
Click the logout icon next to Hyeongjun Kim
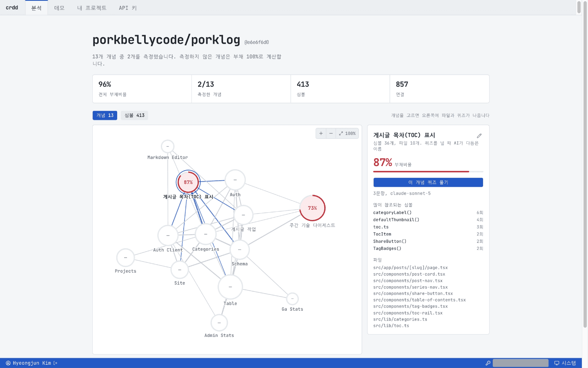point(56,363)
